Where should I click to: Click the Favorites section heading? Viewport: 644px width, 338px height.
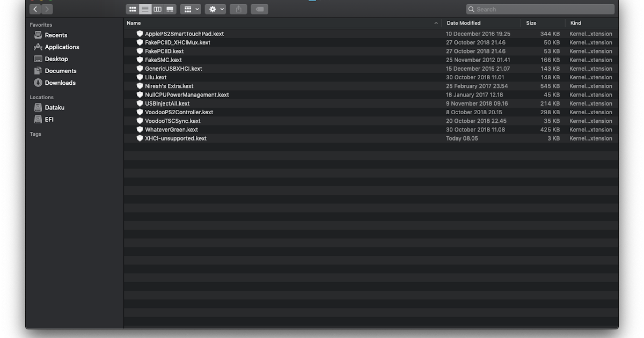[41, 25]
